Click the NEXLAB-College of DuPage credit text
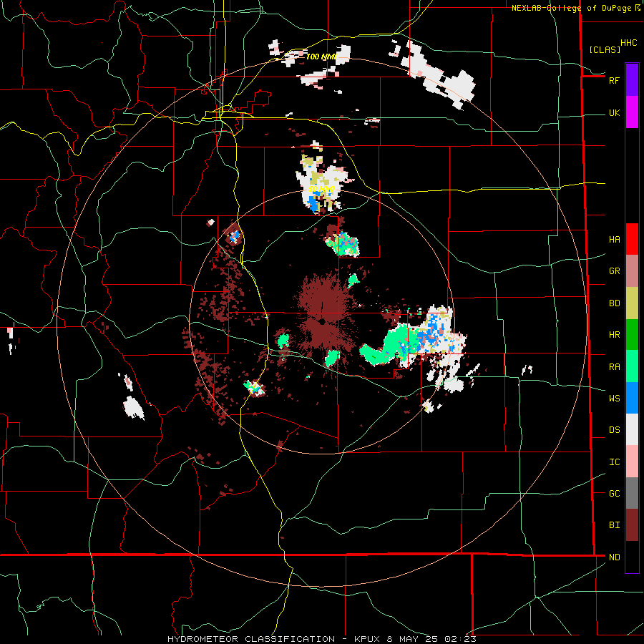The height and width of the screenshot is (644, 644). (x=571, y=8)
